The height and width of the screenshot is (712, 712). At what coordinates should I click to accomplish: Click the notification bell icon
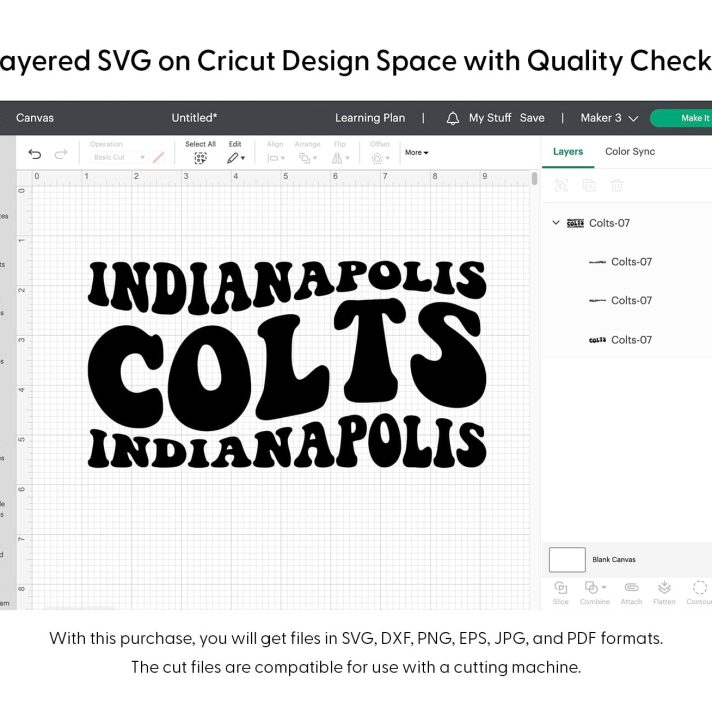(x=452, y=119)
